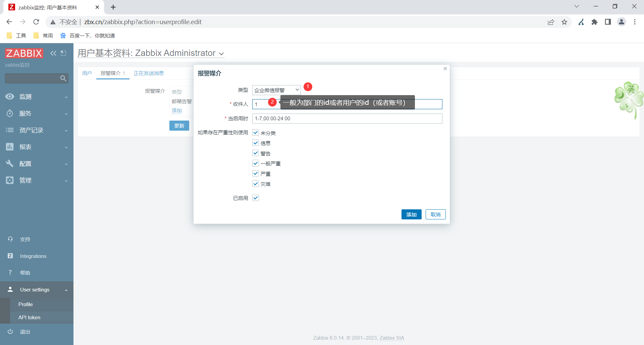Collapse the User settings section
644x345 pixels.
tap(66, 290)
